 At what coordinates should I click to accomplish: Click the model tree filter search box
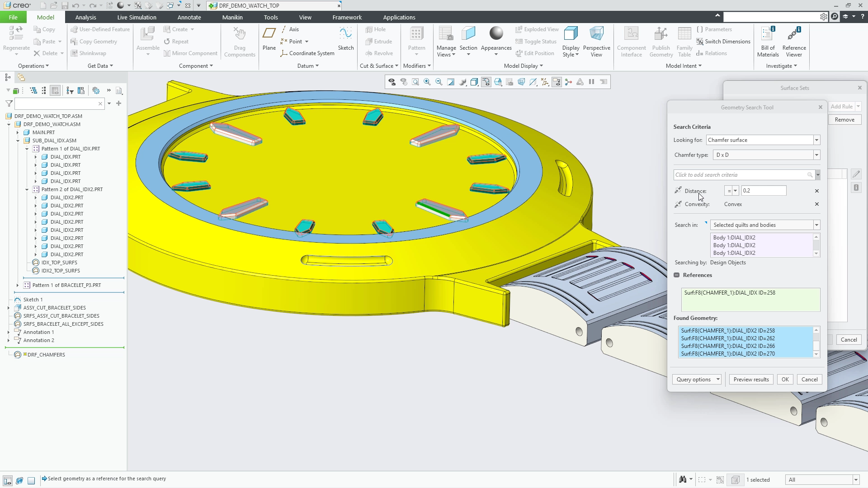(x=60, y=104)
